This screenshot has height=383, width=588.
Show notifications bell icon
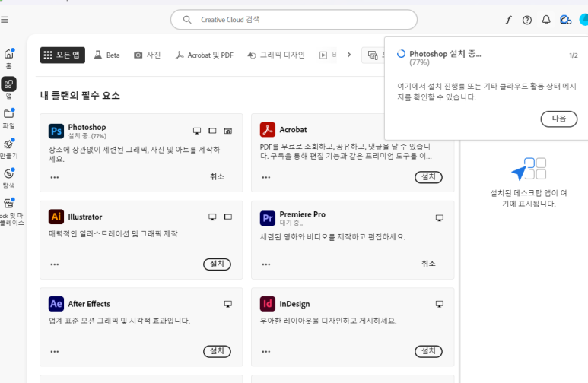[546, 20]
